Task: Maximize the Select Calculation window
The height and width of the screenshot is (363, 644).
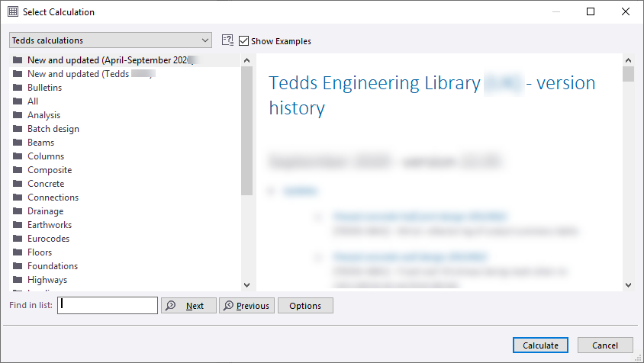Action: [x=591, y=11]
